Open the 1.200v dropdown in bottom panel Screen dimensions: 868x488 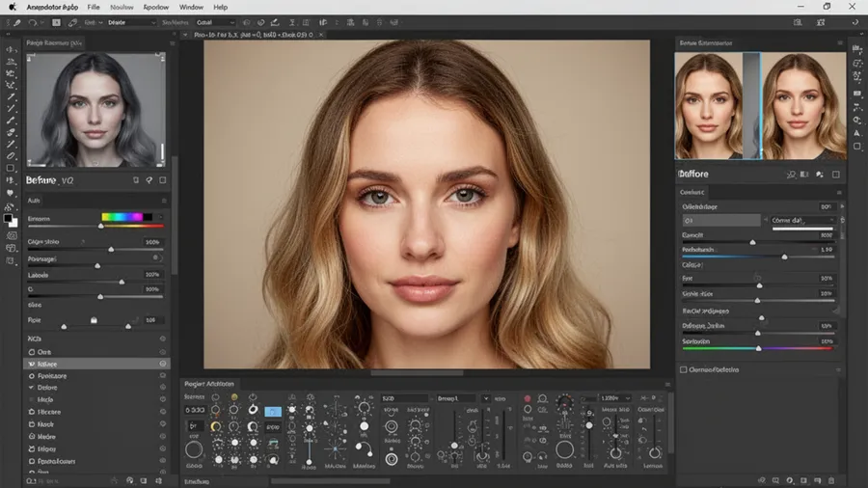(x=615, y=398)
